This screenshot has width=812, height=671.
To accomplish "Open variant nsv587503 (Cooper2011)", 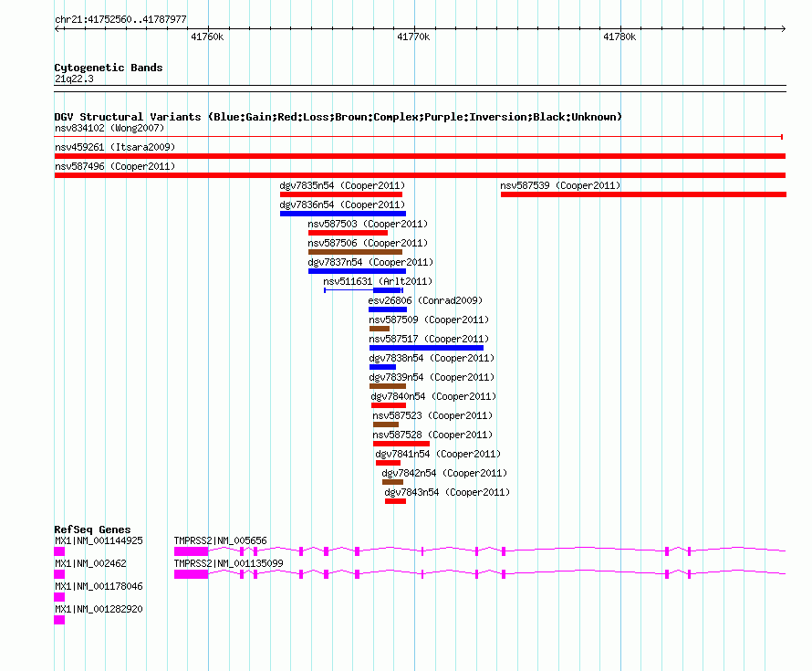I will click(368, 224).
